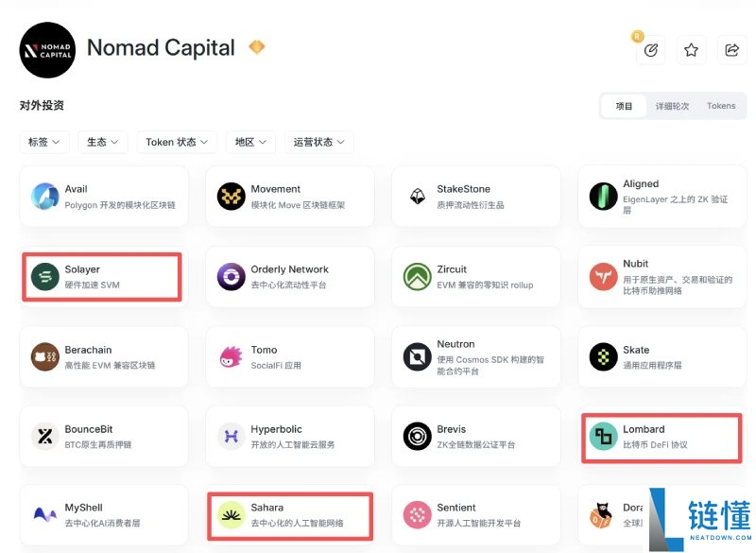The height and width of the screenshot is (553, 756).
Task: Click '开放的人工智能云服务' description text
Action: (293, 444)
